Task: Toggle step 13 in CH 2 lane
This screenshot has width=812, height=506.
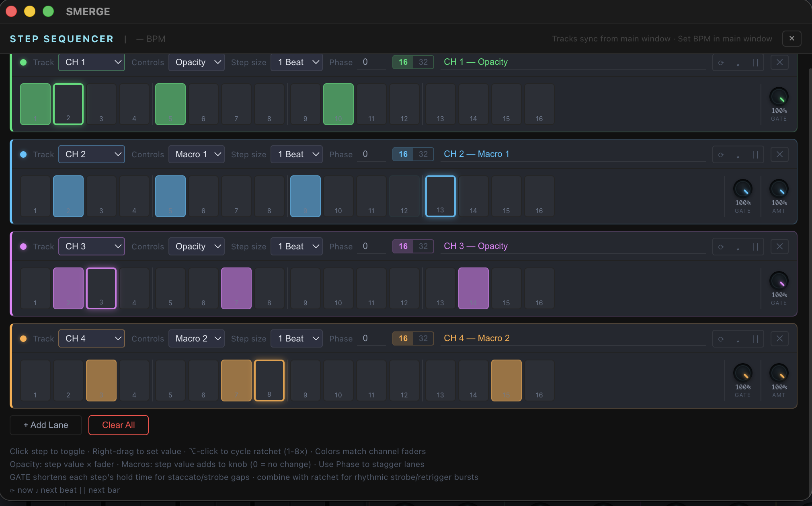Action: [441, 196]
